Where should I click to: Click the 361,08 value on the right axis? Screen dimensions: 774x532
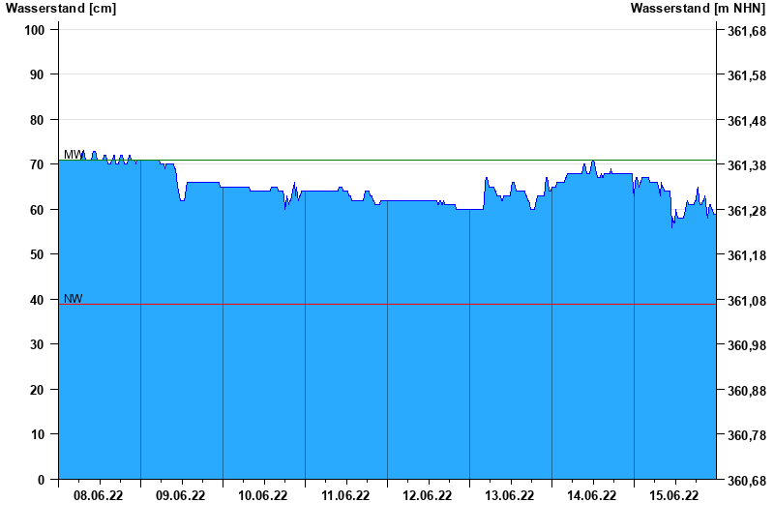[747, 301]
